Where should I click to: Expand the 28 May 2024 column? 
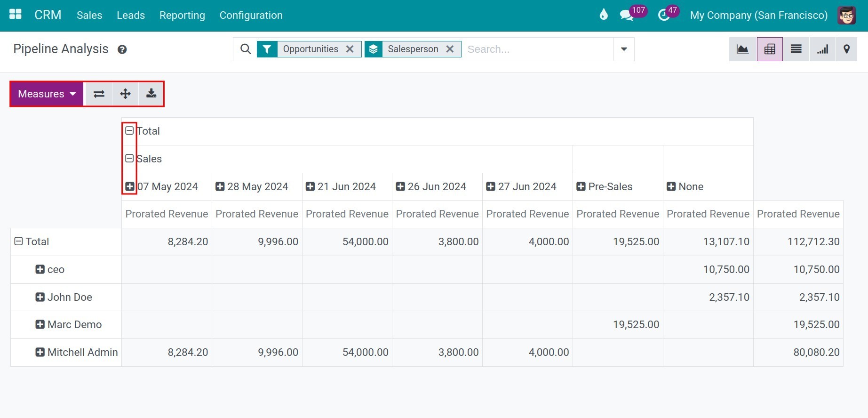tap(220, 186)
